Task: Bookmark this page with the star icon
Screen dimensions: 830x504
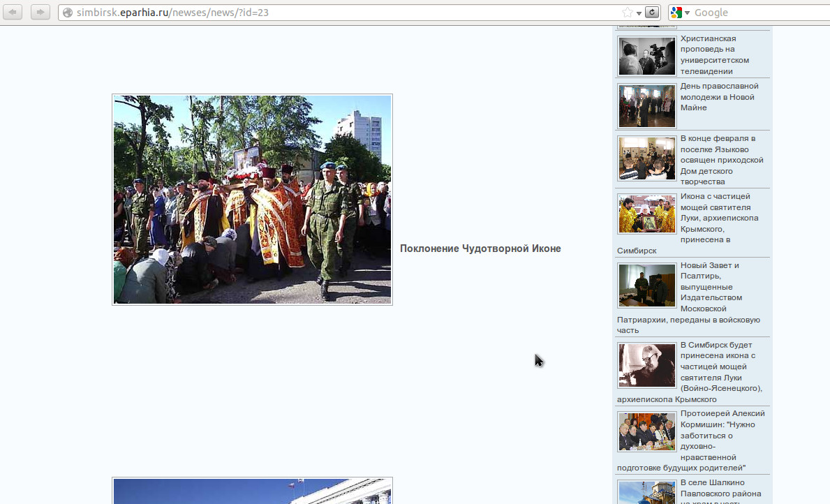Action: [x=628, y=13]
